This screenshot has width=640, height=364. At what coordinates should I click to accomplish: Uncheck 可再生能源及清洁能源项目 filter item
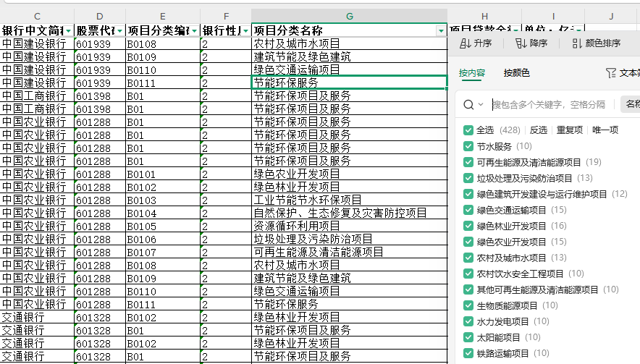468,162
